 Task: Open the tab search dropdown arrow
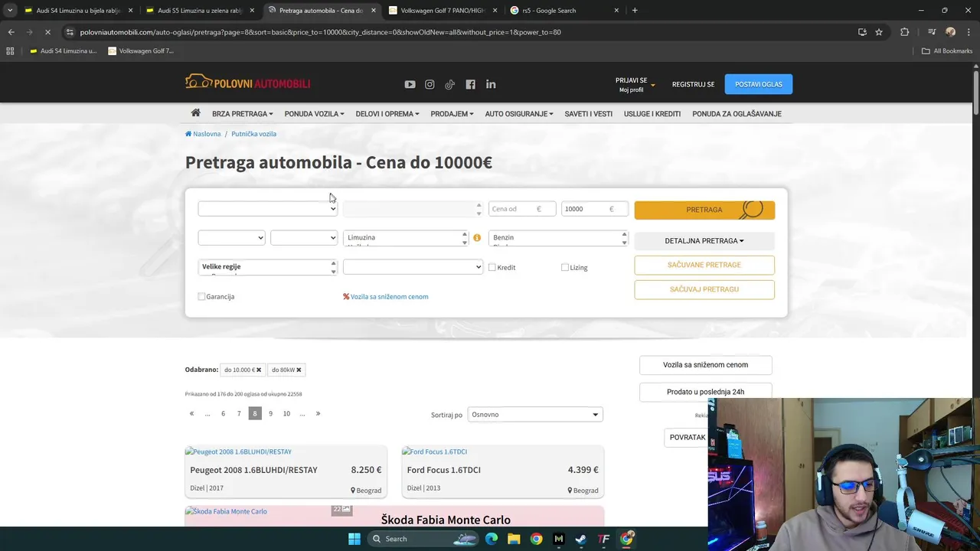tap(10, 11)
